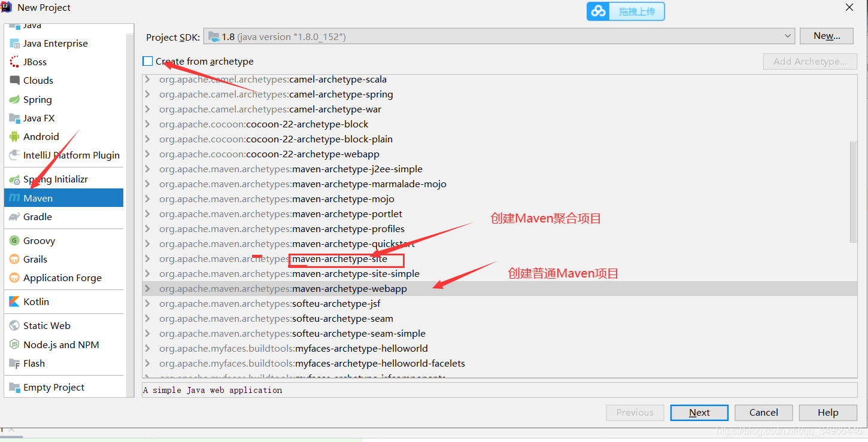Select maven-archetype-portlet row
The image size is (868, 442).
(x=499, y=214)
